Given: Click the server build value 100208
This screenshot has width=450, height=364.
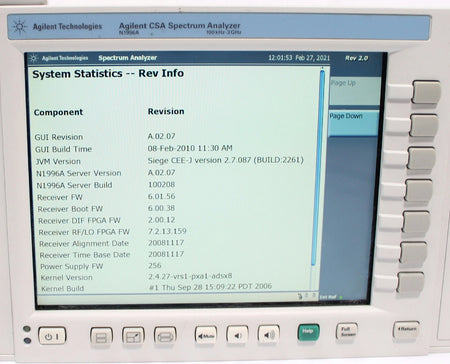Looking at the screenshot, I should (x=161, y=184).
